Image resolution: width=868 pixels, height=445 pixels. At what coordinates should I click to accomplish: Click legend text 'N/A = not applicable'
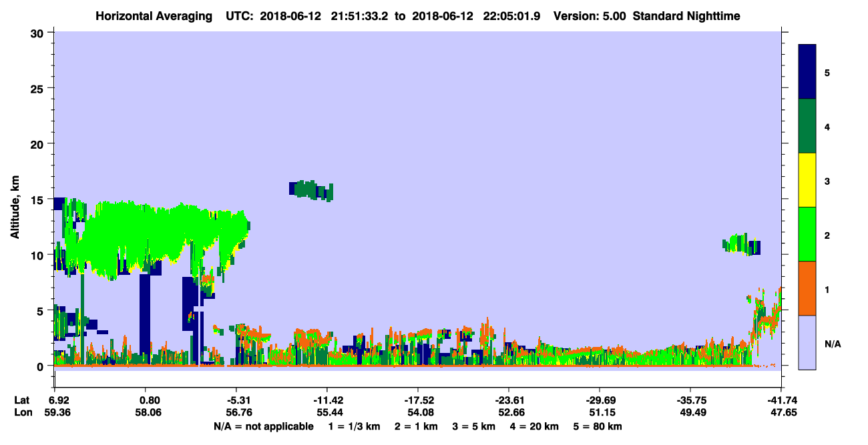click(x=263, y=426)
